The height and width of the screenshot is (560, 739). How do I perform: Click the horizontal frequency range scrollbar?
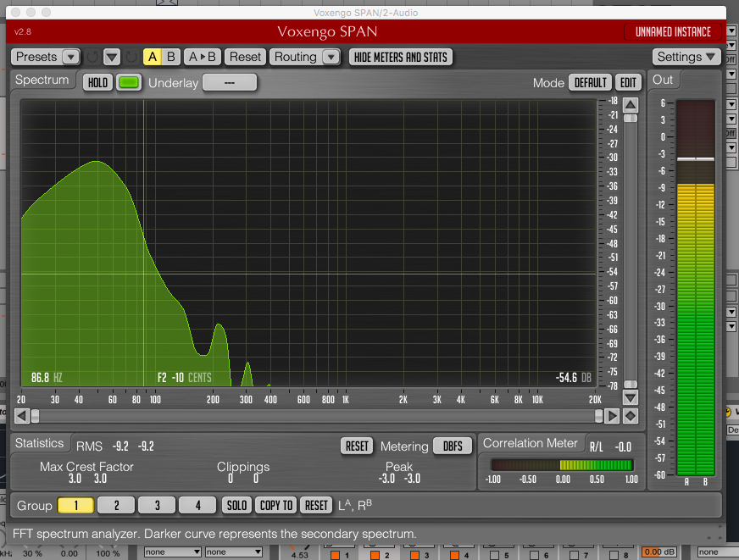point(317,416)
